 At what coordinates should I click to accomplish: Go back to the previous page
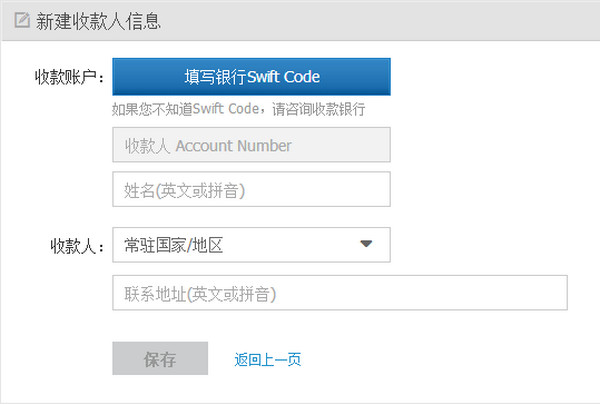pyautogui.click(x=267, y=359)
